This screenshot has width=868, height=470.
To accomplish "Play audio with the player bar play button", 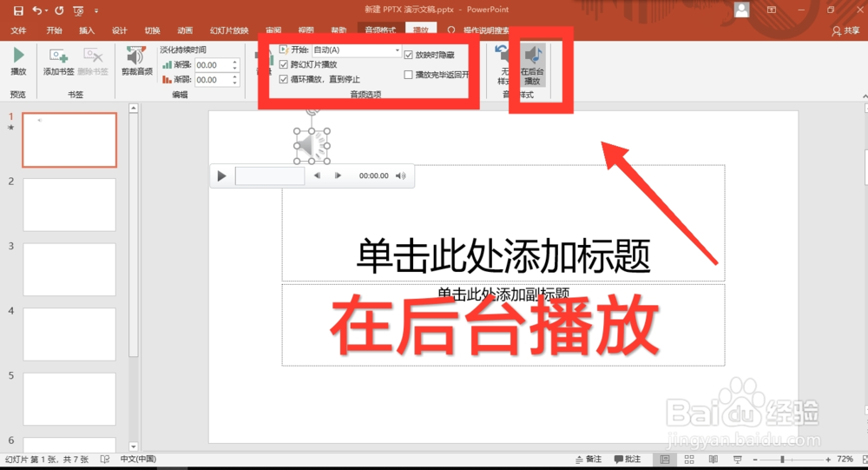I will pos(221,175).
